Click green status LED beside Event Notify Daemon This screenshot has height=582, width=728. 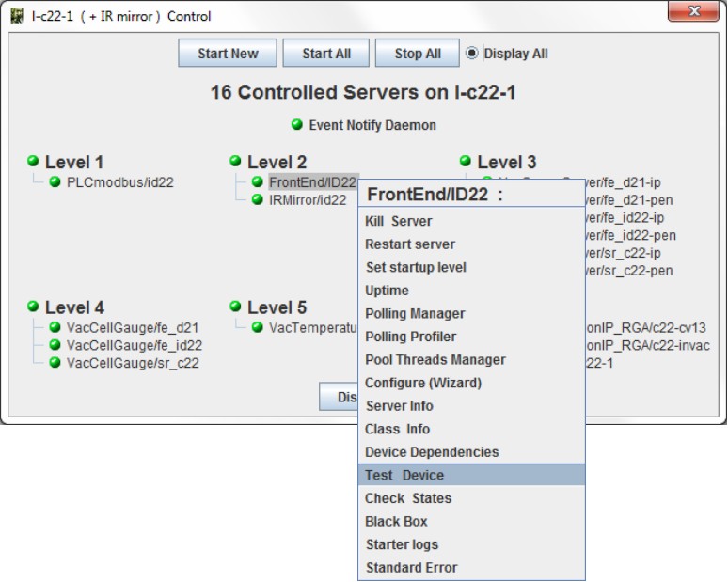[x=297, y=125]
